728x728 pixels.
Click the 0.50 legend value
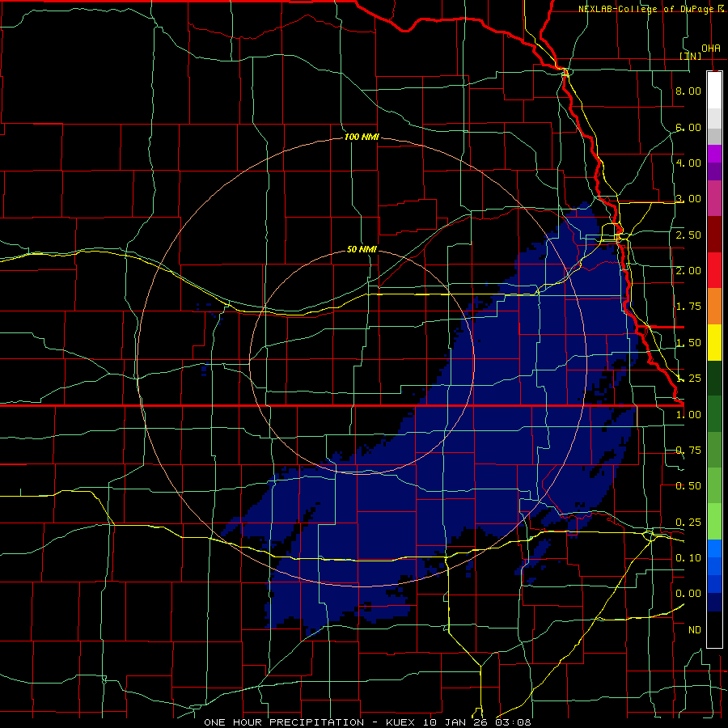[688, 486]
